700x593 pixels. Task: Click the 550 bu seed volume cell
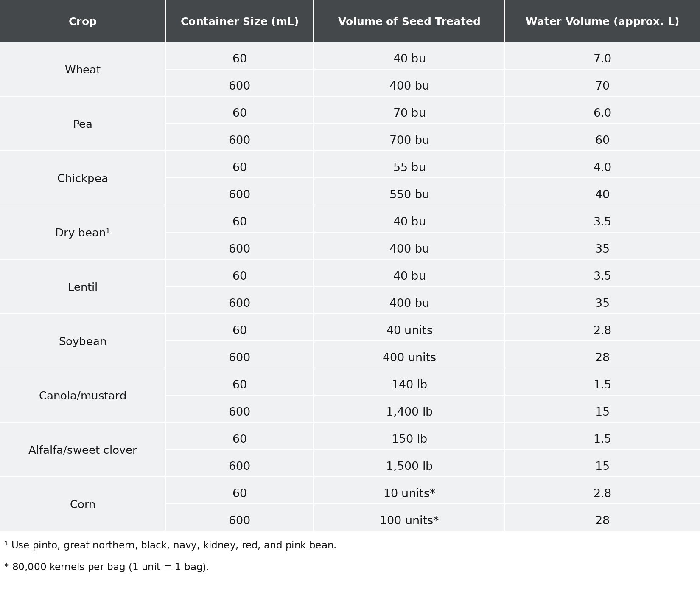click(409, 194)
